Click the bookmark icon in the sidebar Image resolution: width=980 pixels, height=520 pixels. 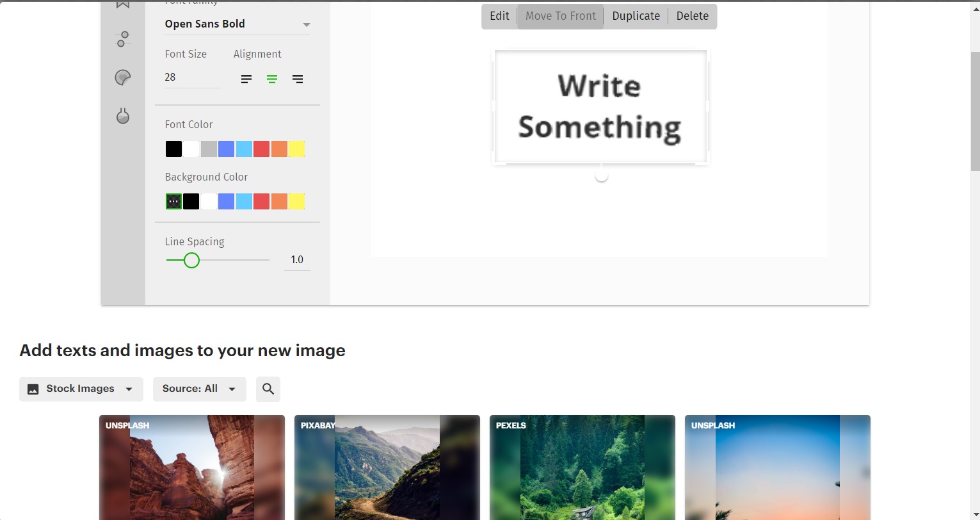pos(122,4)
